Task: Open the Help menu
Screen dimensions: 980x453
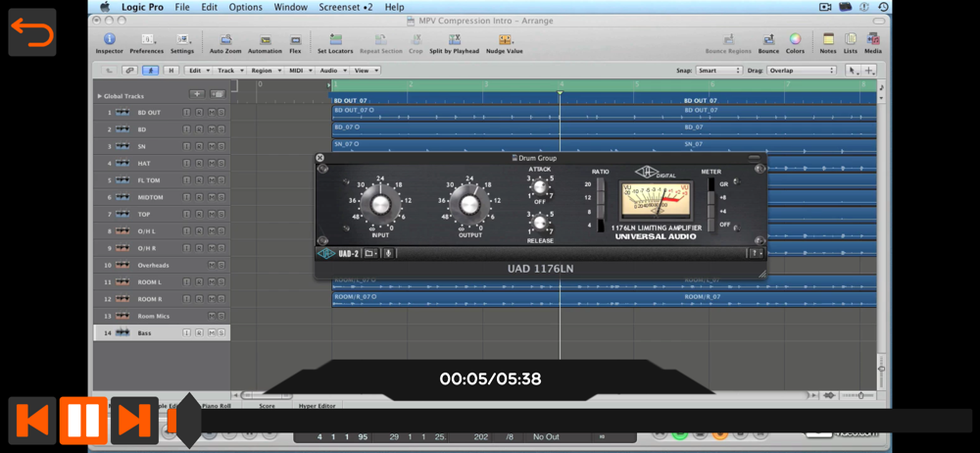Action: [x=394, y=7]
